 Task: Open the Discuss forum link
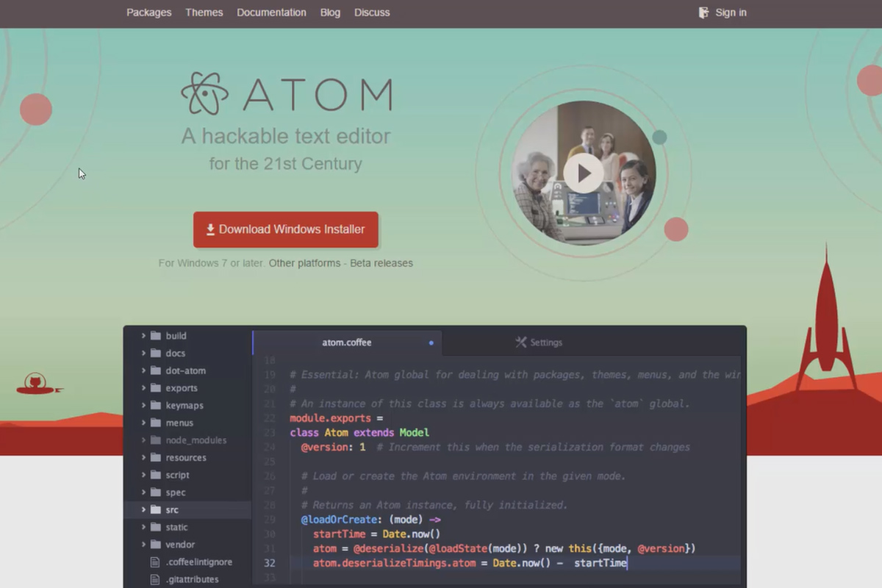click(372, 12)
